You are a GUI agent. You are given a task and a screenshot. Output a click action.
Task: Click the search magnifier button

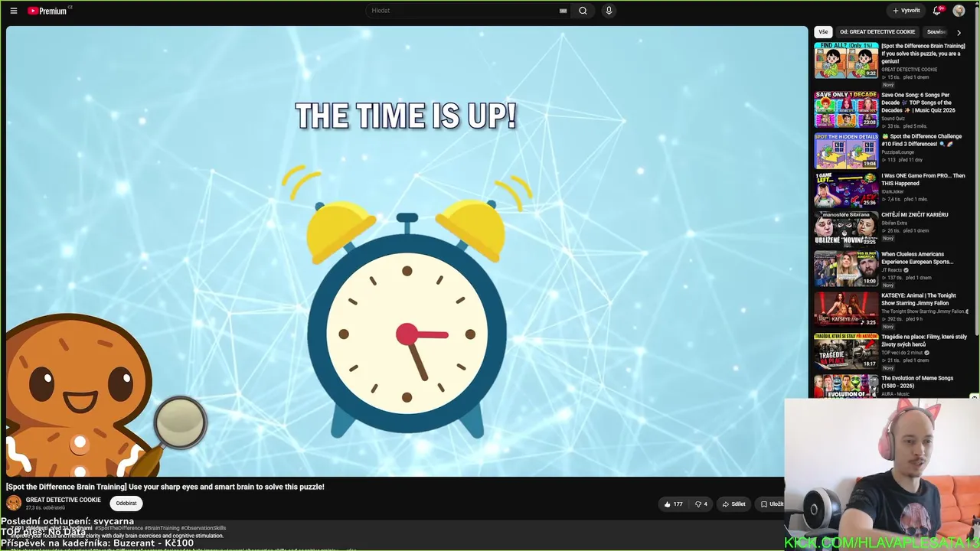[583, 11]
